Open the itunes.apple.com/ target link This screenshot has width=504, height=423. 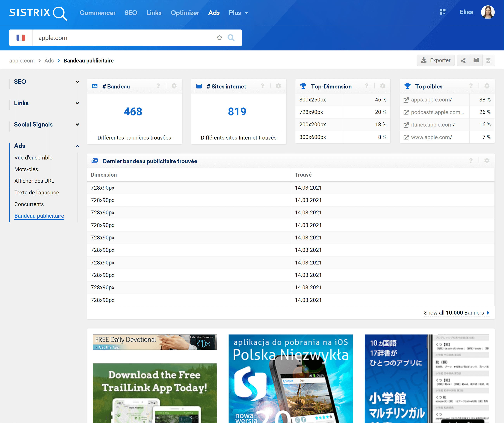[x=433, y=125]
